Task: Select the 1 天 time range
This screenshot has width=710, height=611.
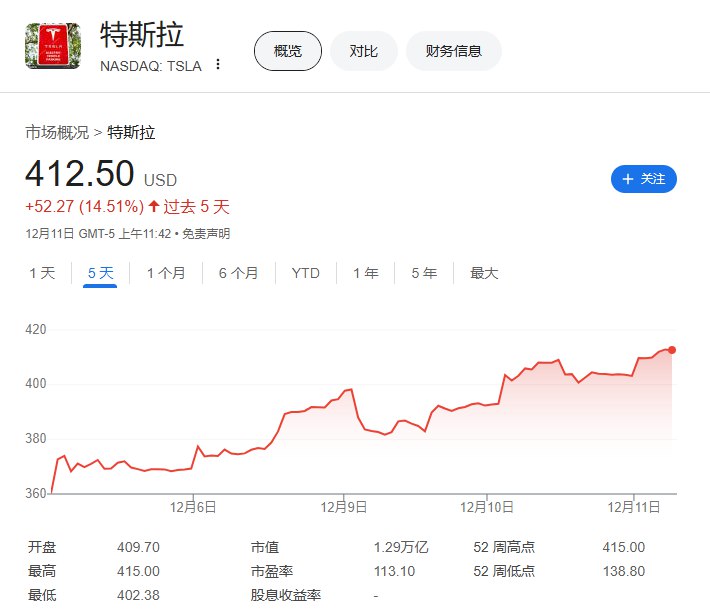Action: [42, 273]
